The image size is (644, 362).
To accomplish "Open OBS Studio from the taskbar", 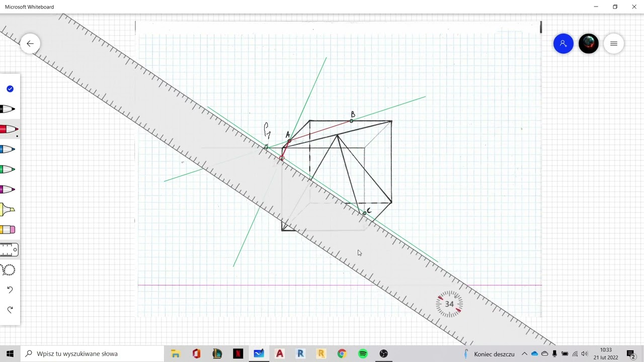I will tap(383, 353).
